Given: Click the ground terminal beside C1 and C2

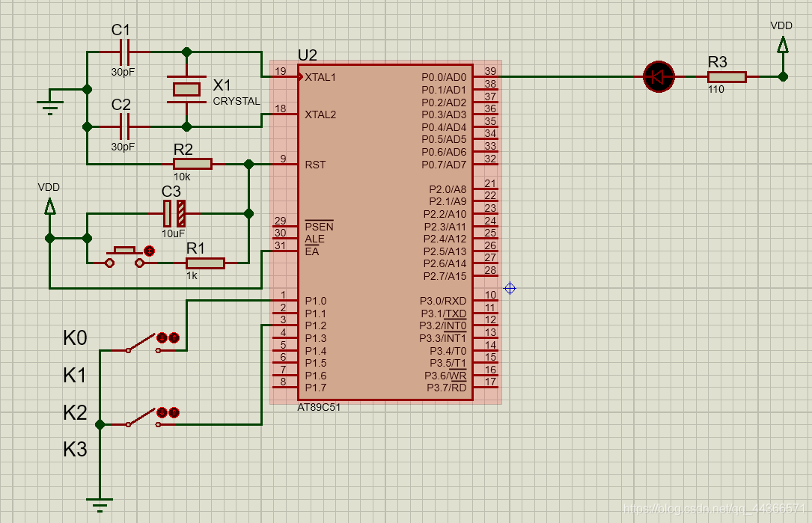Looking at the screenshot, I should pos(50,107).
